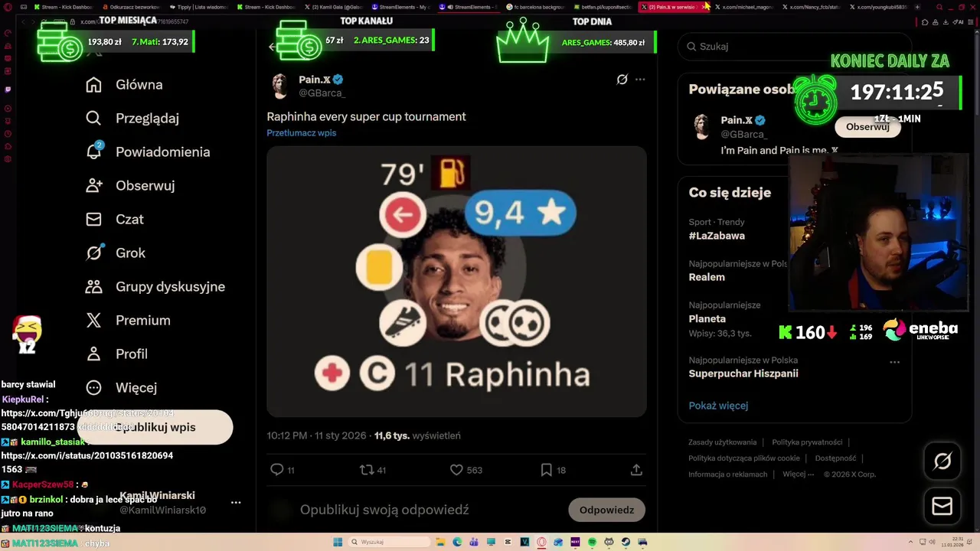
Task: Open the Główna home icon
Action: coord(93,85)
